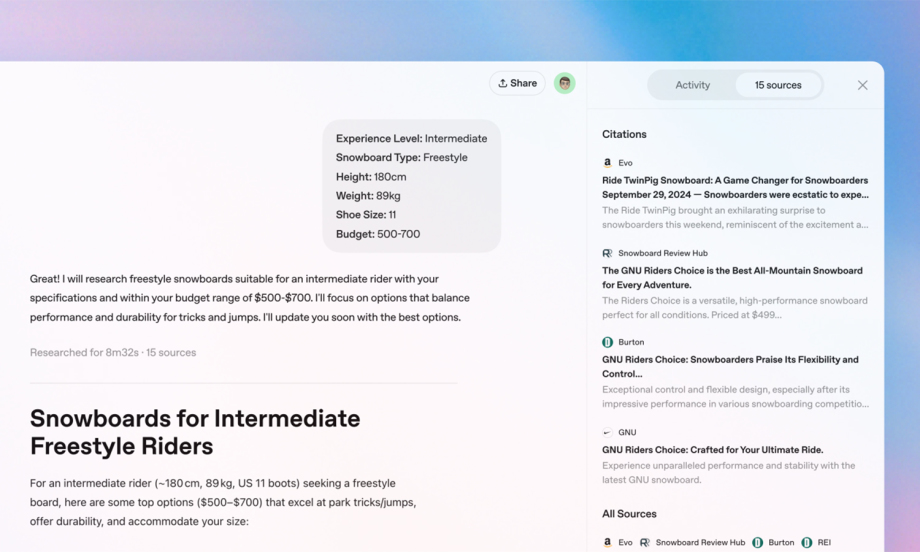Click Snowboard Review Hub icon in Citations
Viewport: 920px width, 552px height.
pyautogui.click(x=607, y=253)
